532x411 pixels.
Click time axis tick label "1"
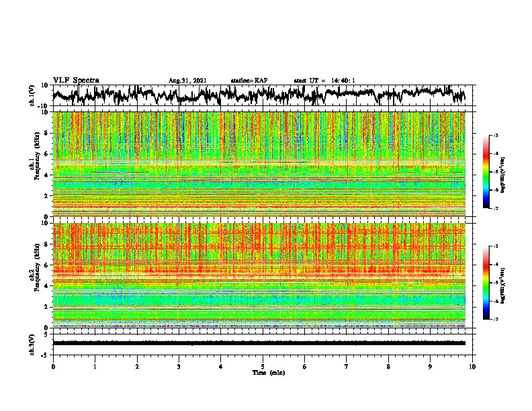[x=95, y=367]
